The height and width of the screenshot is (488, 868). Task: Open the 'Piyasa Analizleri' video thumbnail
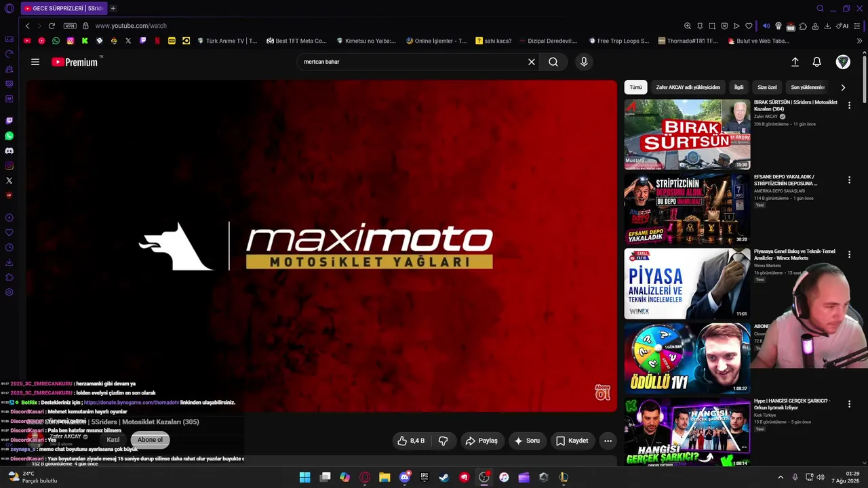[687, 283]
